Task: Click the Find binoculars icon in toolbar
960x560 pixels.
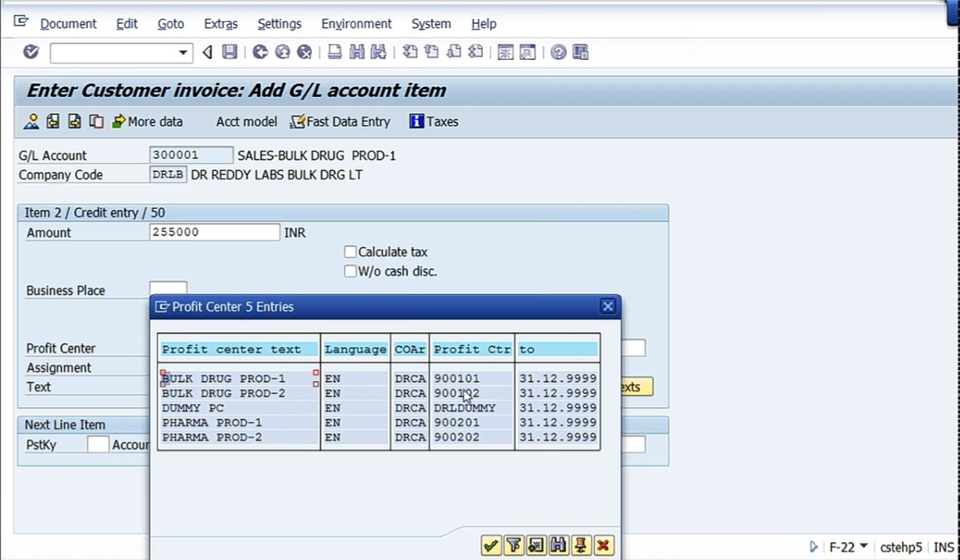Action: tap(356, 52)
